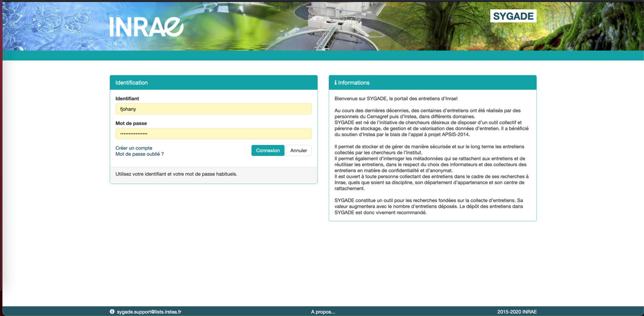Follow the Mot de passe oublié link
The image size is (644, 316).
pos(140,154)
